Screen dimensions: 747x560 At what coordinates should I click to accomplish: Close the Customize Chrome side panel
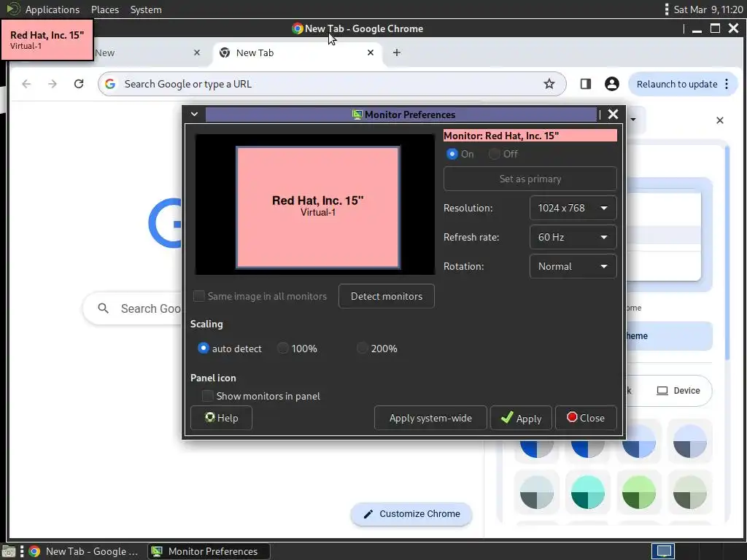point(720,120)
